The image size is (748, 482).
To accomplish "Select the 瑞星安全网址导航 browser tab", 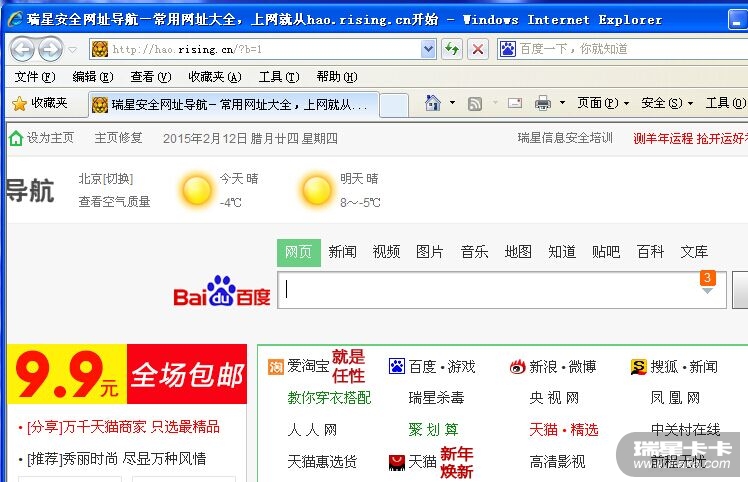I will [x=234, y=105].
